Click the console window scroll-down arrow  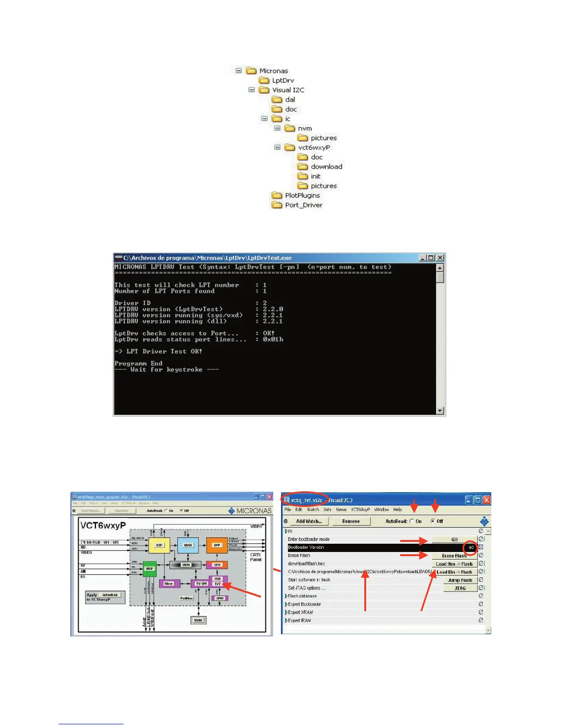(440, 411)
